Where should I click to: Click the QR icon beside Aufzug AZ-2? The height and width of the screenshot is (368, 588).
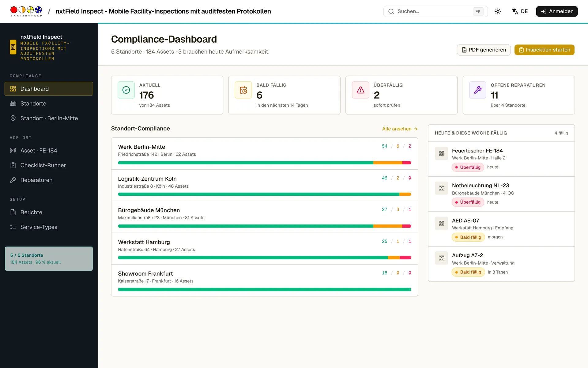click(441, 258)
